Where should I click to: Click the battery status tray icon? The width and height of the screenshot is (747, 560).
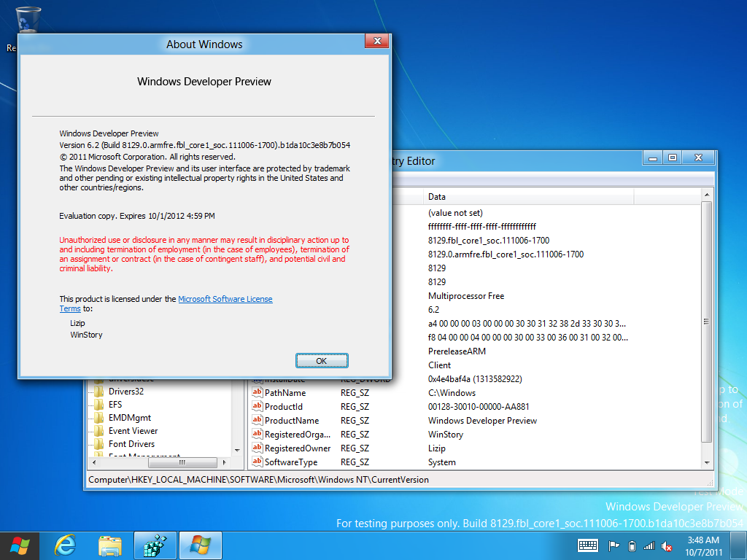pos(632,546)
